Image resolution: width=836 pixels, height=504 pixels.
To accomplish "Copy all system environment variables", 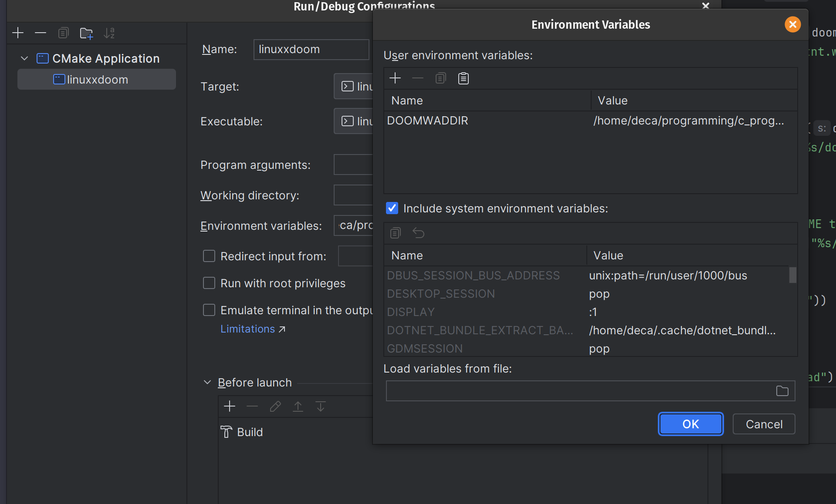I will point(395,233).
